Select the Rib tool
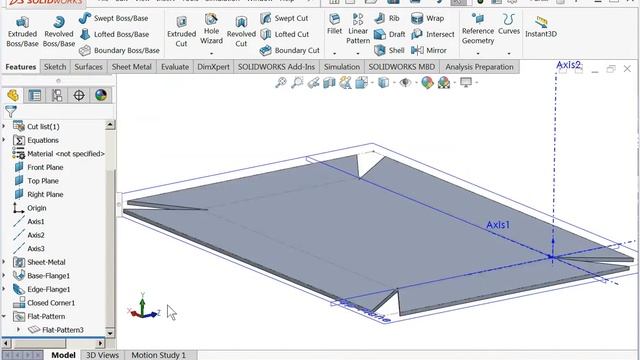 coord(387,18)
